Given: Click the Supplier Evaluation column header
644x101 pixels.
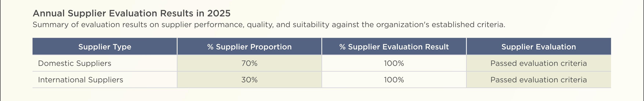Looking at the screenshot, I should point(539,47).
